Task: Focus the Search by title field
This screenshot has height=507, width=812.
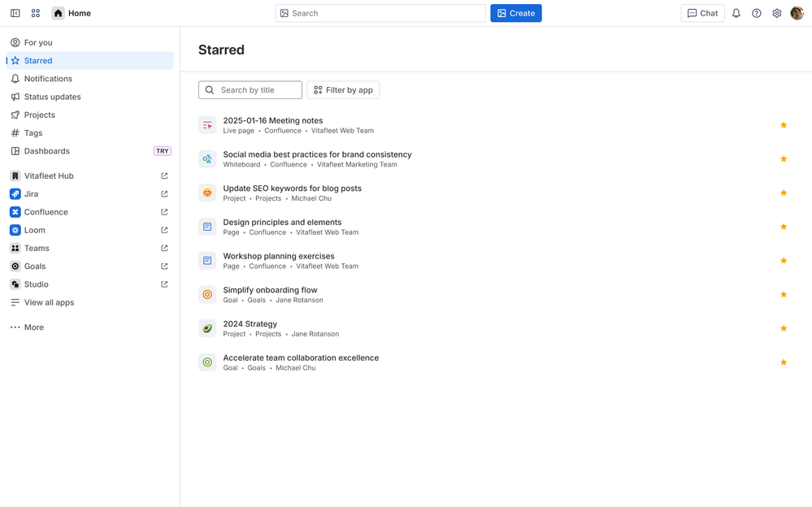Action: tap(250, 90)
